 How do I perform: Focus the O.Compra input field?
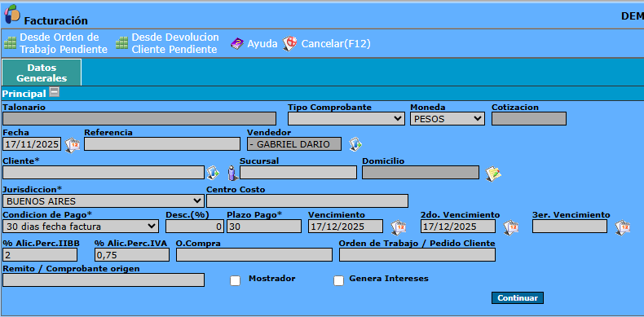point(254,255)
